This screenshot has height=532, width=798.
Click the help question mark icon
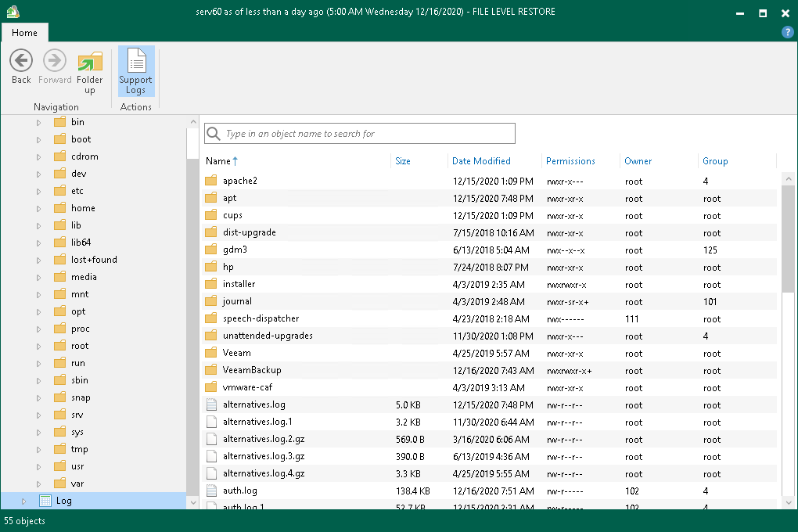(788, 32)
